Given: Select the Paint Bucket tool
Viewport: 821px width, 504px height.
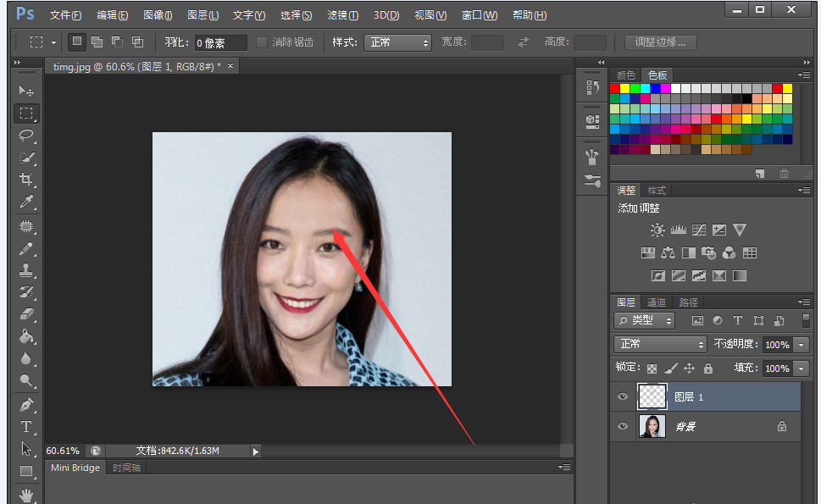Looking at the screenshot, I should tap(26, 336).
